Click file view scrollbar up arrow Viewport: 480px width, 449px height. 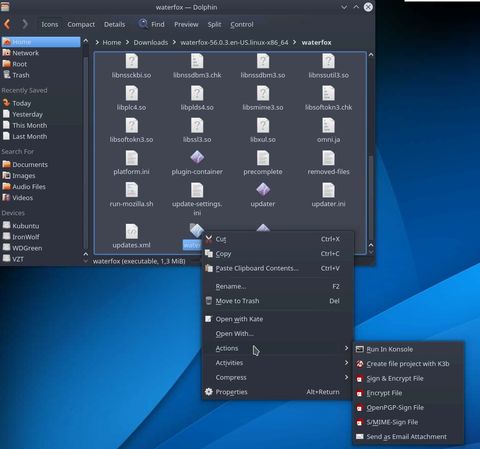371,54
